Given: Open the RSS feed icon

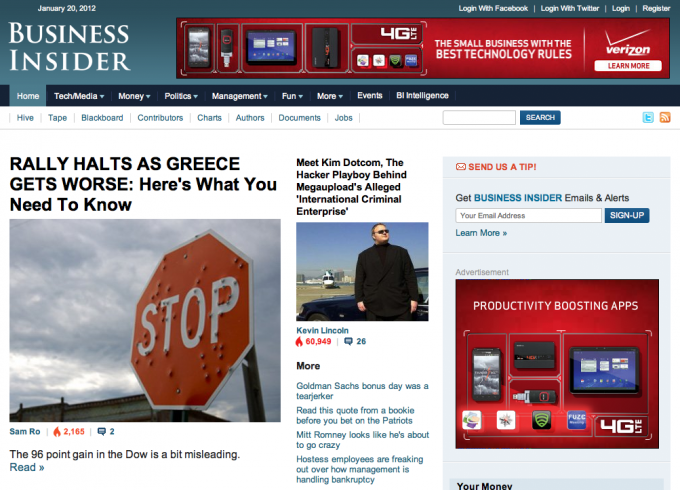Looking at the screenshot, I should pyautogui.click(x=665, y=118).
